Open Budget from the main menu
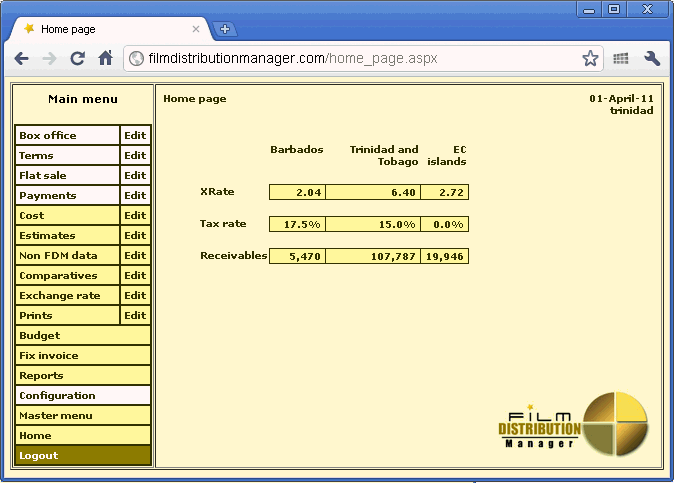 [83, 336]
